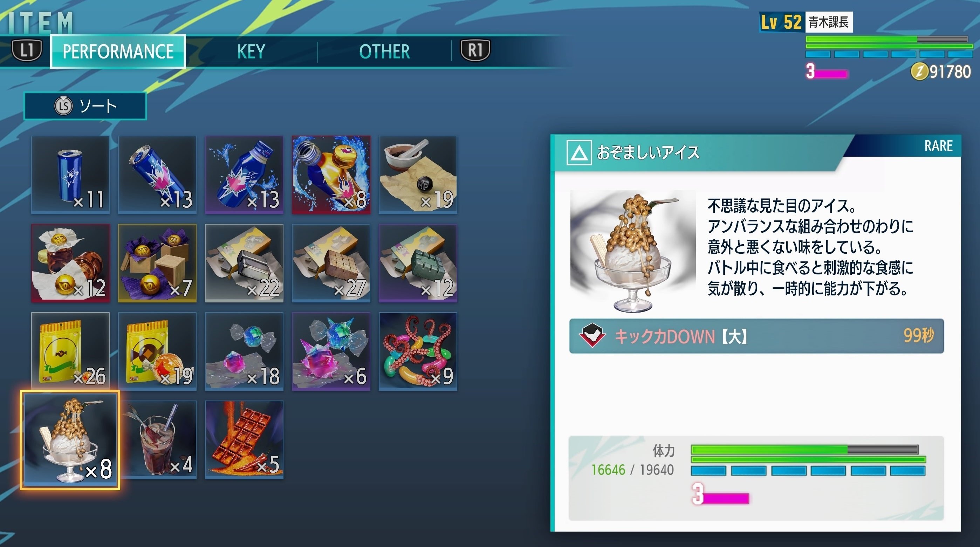Choose the chocolate bar box with 27 count

(331, 263)
